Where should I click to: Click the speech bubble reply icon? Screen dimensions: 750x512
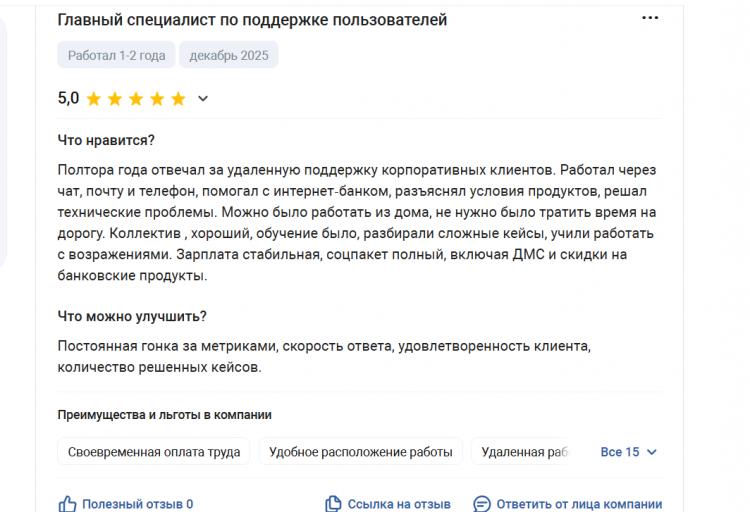pos(482,504)
